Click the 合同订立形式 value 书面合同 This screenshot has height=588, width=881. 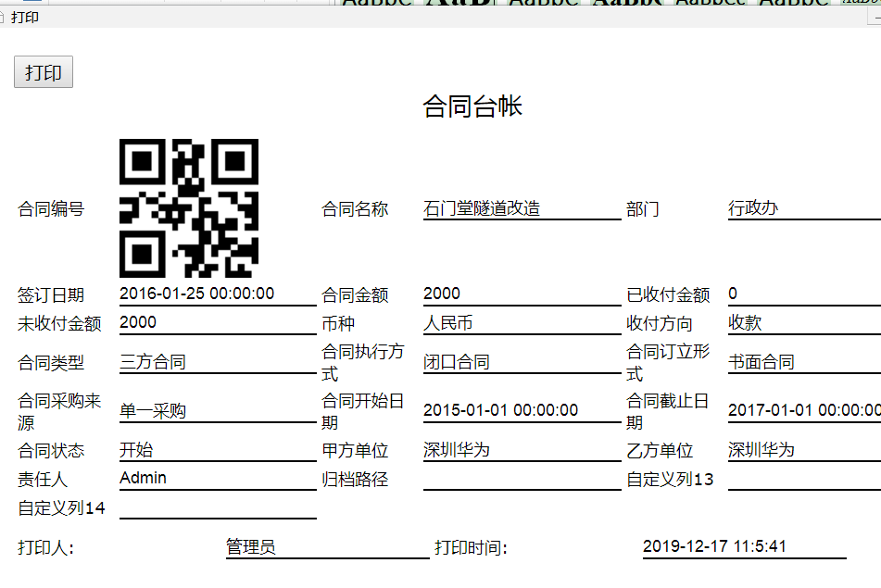761,362
